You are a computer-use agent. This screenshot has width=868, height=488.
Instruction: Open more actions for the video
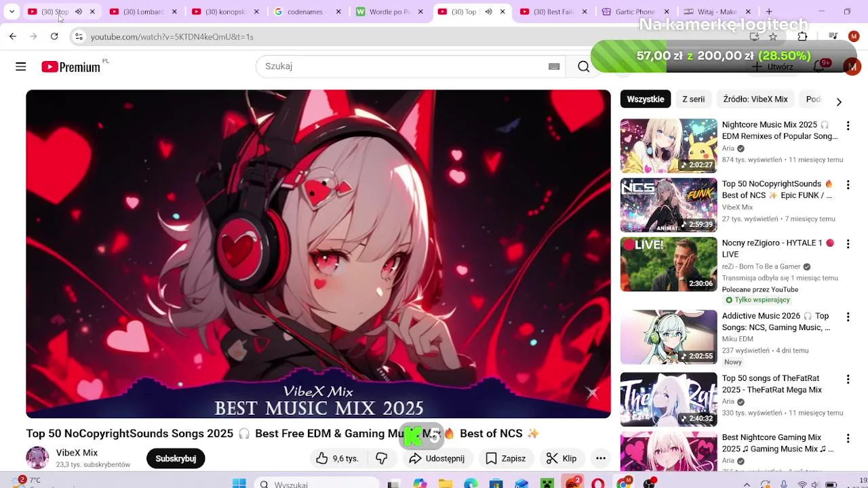coord(600,459)
